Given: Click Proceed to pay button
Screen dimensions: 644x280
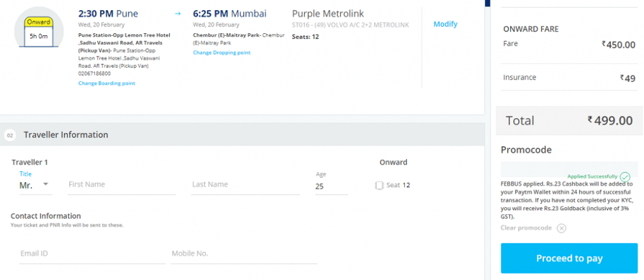Looking at the screenshot, I should tap(569, 258).
